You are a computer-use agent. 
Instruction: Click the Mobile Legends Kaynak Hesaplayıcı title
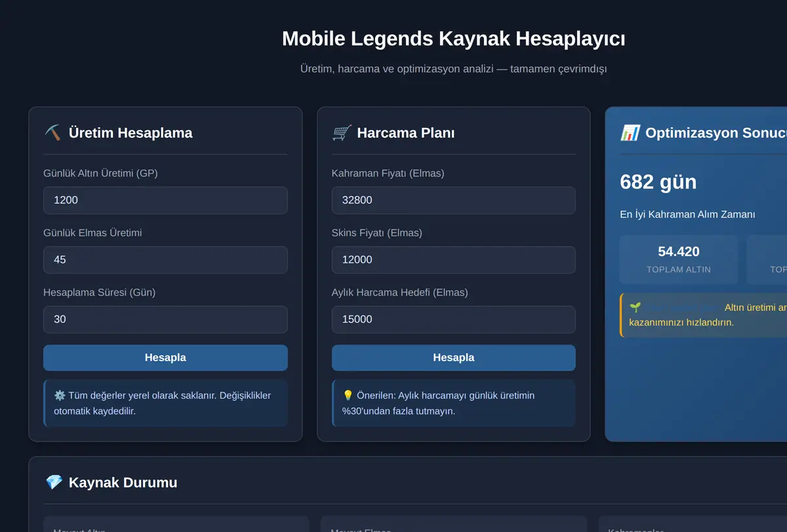[453, 39]
